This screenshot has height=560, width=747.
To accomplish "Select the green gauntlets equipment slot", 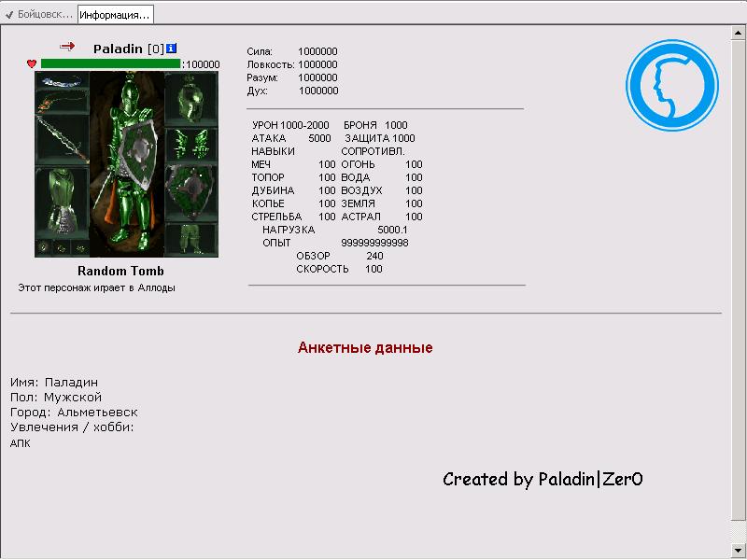I will tap(191, 146).
